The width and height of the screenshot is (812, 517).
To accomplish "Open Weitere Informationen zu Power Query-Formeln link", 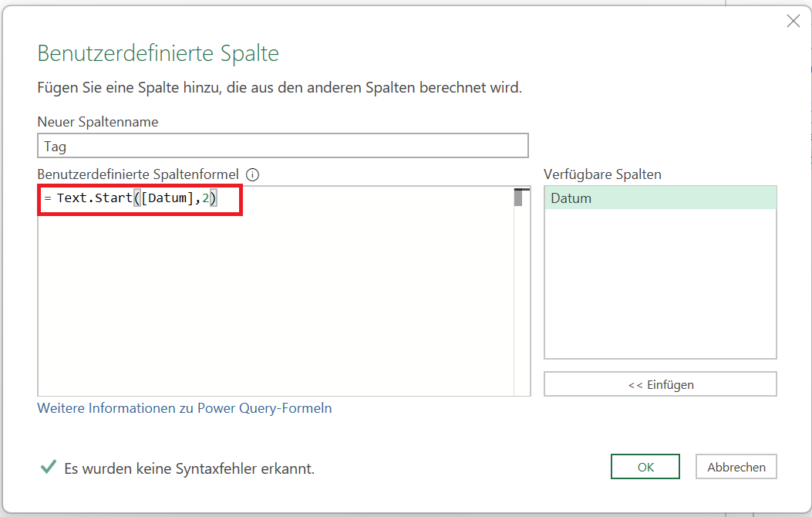I will coord(184,408).
